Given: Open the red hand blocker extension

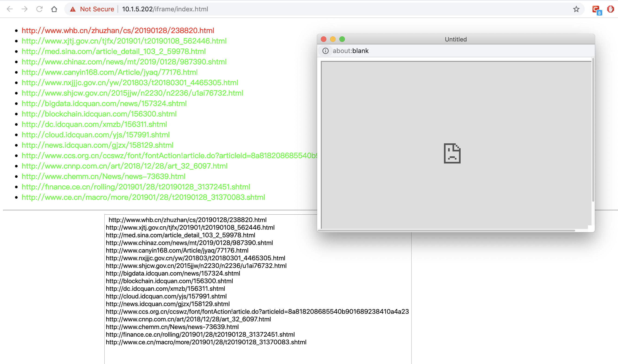Looking at the screenshot, I should 610,9.
